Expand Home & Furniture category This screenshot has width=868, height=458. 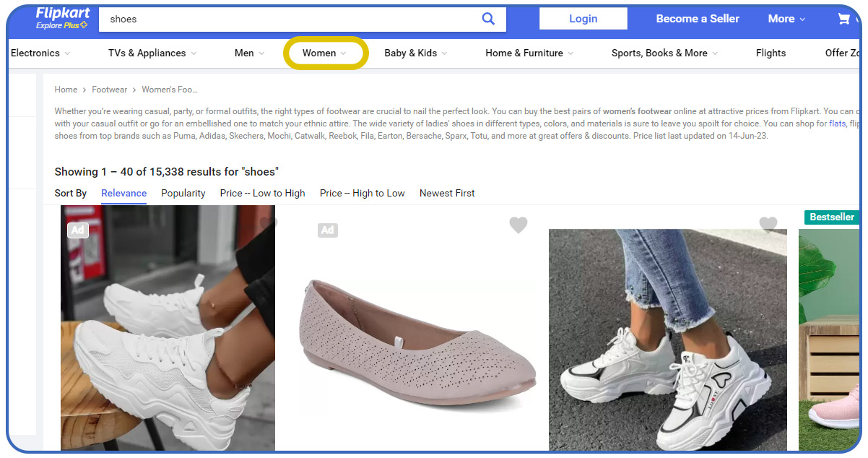tap(529, 53)
